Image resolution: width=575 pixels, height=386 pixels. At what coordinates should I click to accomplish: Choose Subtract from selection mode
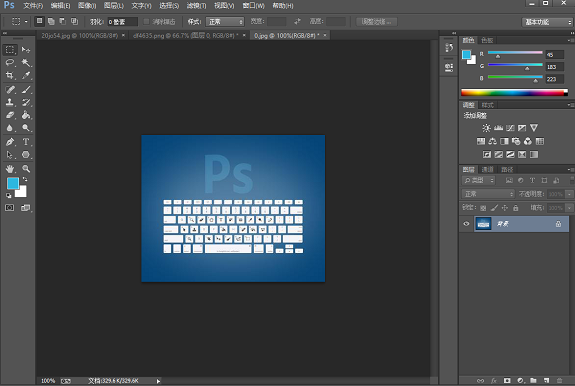tap(63, 21)
